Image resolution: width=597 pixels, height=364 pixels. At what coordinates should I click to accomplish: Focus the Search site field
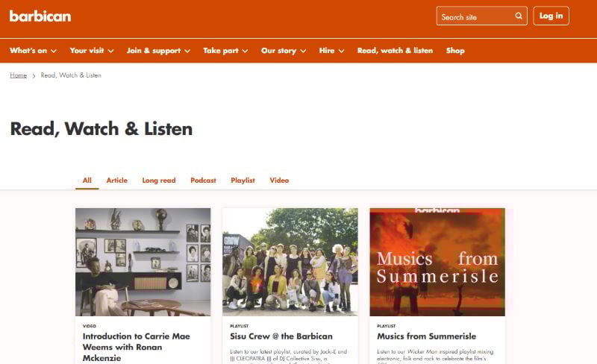click(481, 16)
